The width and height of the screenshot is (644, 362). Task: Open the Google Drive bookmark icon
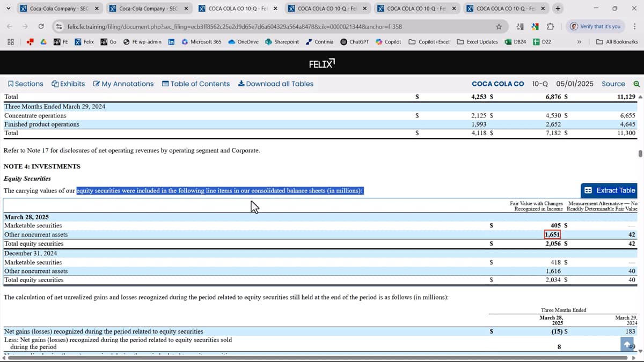(43, 42)
